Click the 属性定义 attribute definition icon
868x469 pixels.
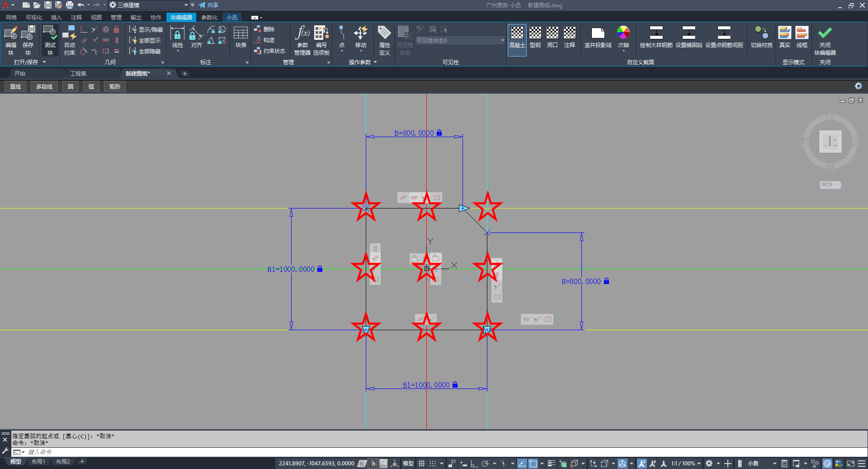coord(384,40)
